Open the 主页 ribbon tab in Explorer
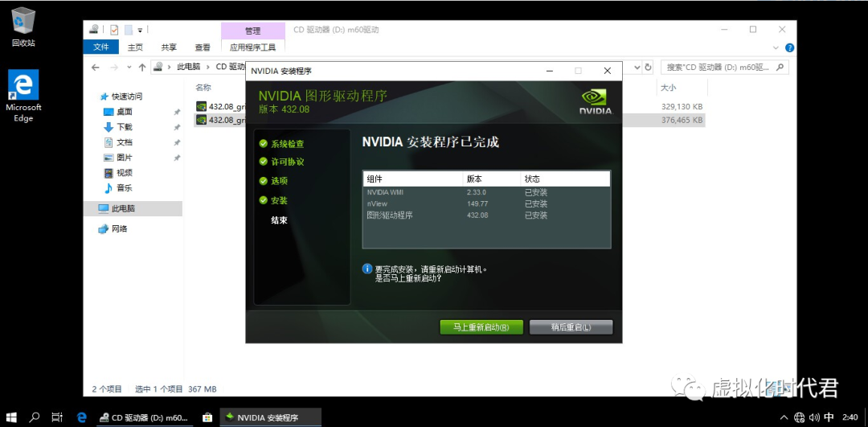Viewport: 868px width, 427px height. [135, 47]
